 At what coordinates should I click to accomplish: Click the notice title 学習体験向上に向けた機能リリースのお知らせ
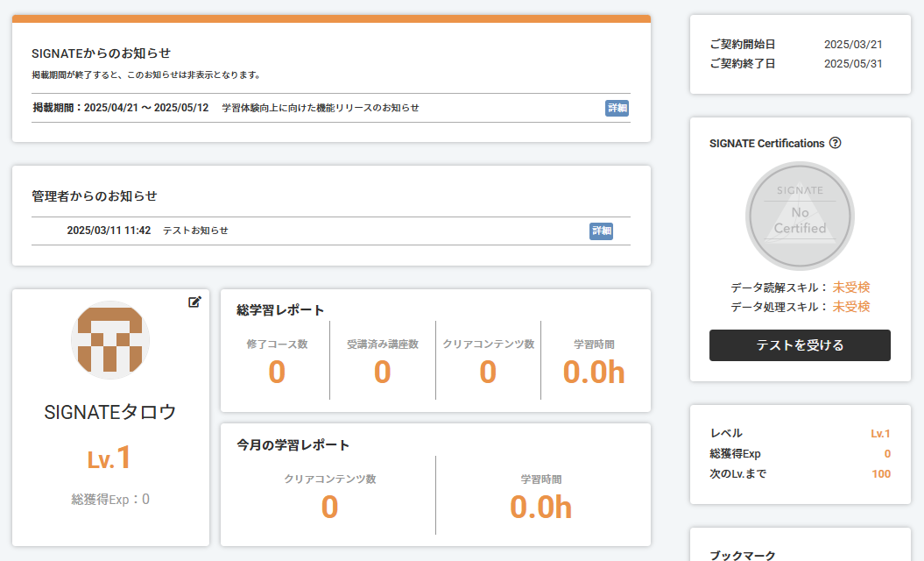point(321,108)
